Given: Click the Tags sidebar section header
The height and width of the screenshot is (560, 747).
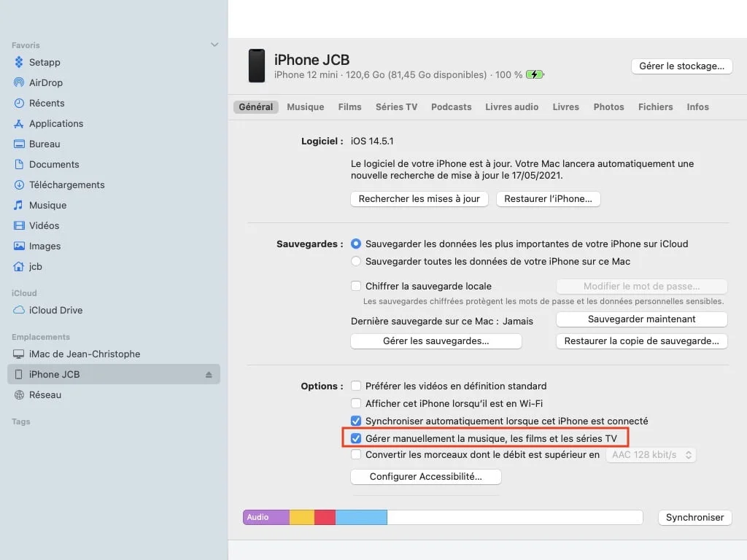Looking at the screenshot, I should point(21,422).
